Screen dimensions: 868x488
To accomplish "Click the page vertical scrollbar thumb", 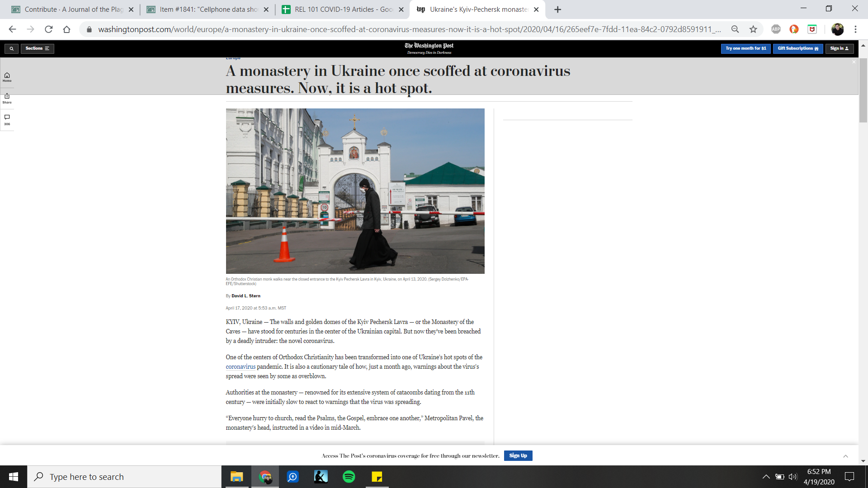I will (863, 90).
